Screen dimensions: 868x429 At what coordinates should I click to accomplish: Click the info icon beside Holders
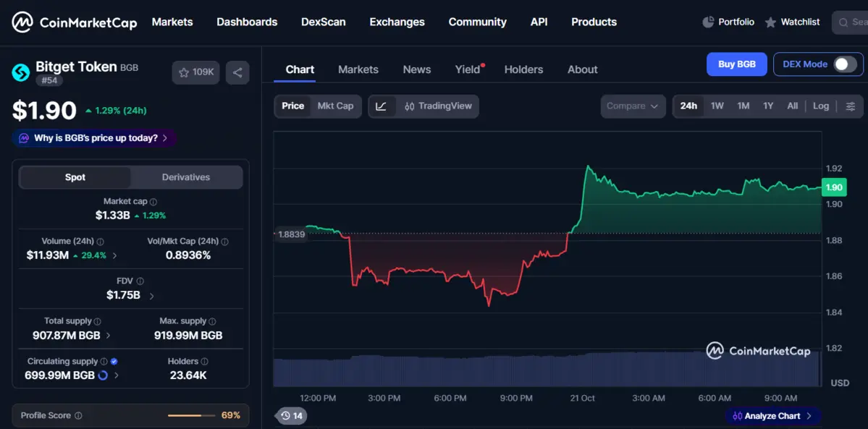click(204, 362)
